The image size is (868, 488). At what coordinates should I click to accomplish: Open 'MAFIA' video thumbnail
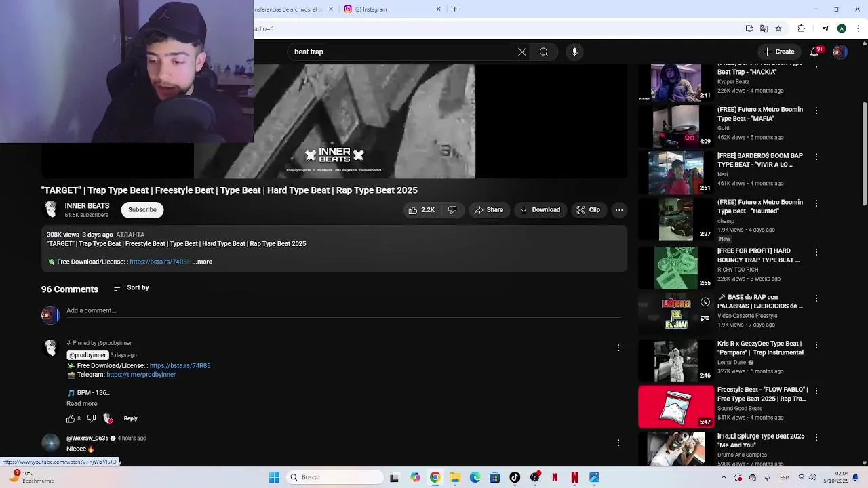(x=676, y=126)
